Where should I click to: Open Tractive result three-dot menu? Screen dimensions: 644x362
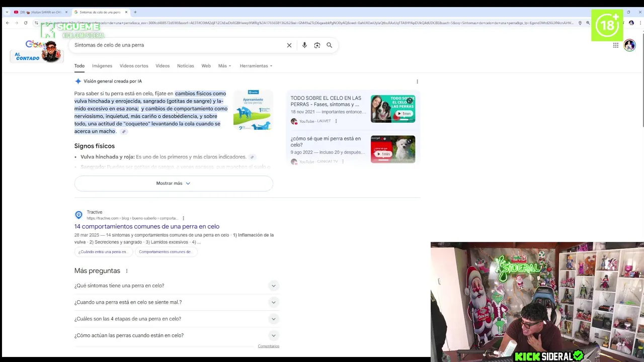tap(183, 218)
